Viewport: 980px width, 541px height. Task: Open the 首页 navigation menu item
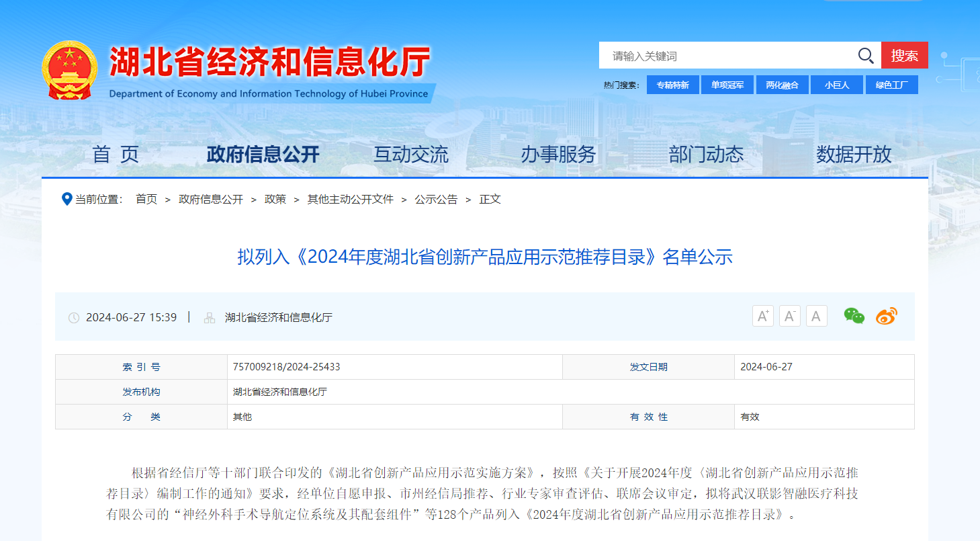116,155
